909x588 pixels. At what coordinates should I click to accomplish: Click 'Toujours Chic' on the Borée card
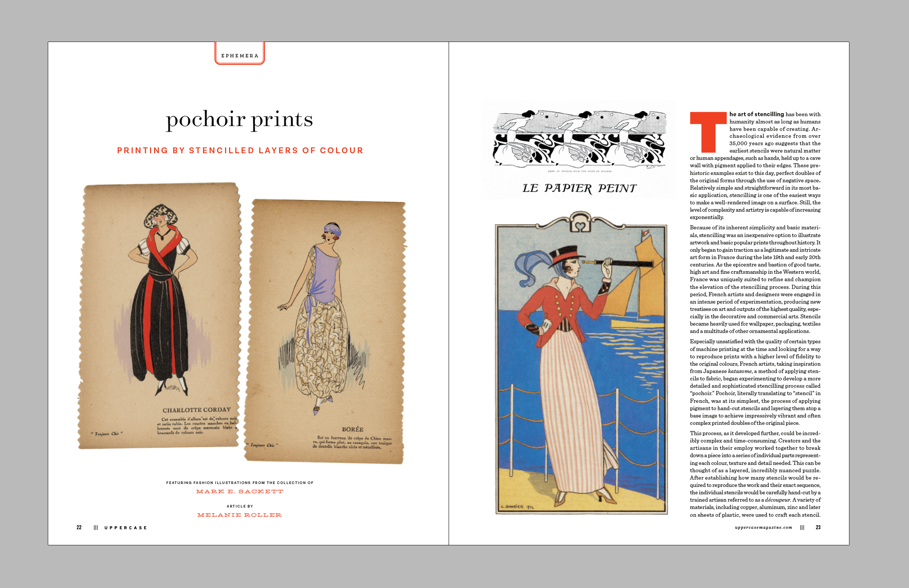pos(262,445)
